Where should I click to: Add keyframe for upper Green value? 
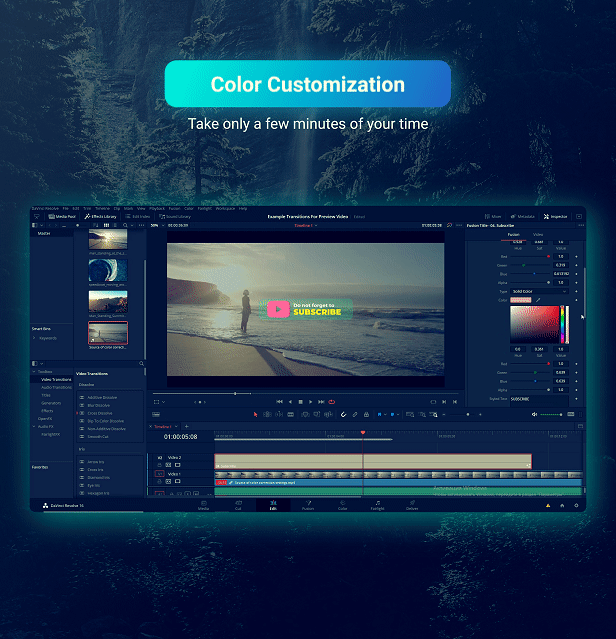coord(576,265)
